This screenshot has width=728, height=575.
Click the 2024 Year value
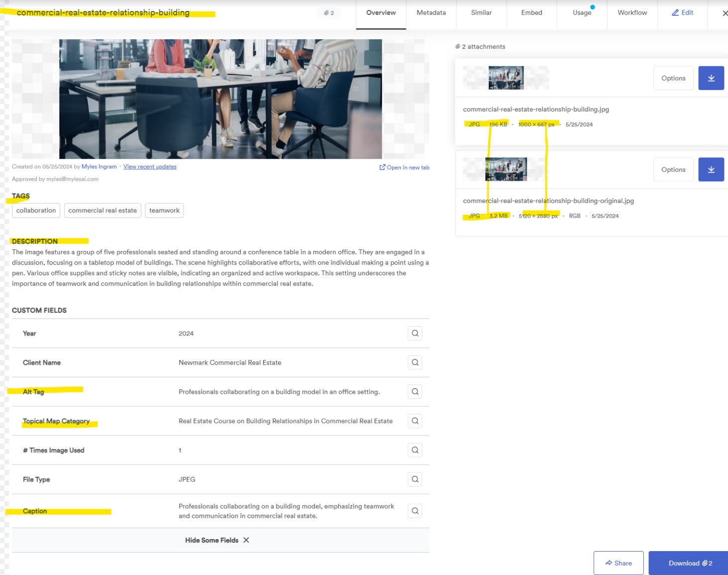click(186, 334)
